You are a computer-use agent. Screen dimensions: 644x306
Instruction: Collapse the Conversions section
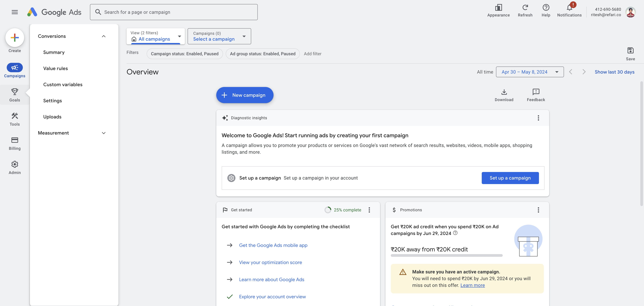[x=104, y=36]
